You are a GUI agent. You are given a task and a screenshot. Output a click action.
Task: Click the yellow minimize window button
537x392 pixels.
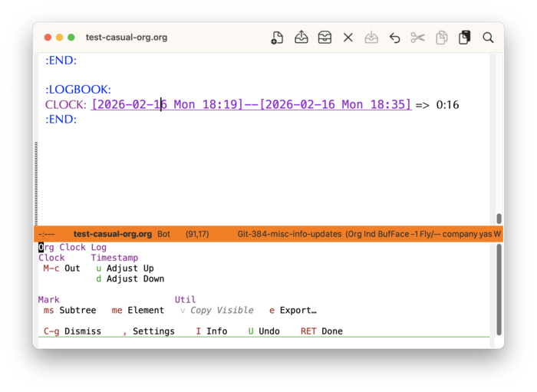pyautogui.click(x=60, y=38)
